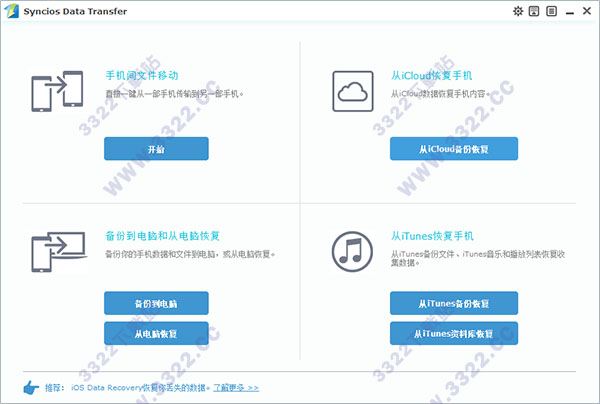
Task: Click 从iTunes资料库恢复 button
Action: coord(454,333)
